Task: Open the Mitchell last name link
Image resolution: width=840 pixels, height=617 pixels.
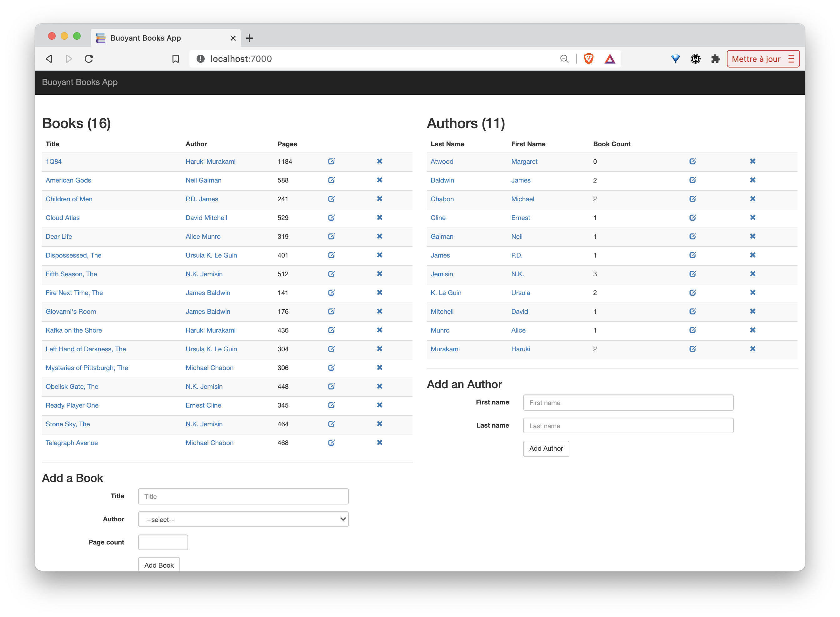Action: (442, 311)
